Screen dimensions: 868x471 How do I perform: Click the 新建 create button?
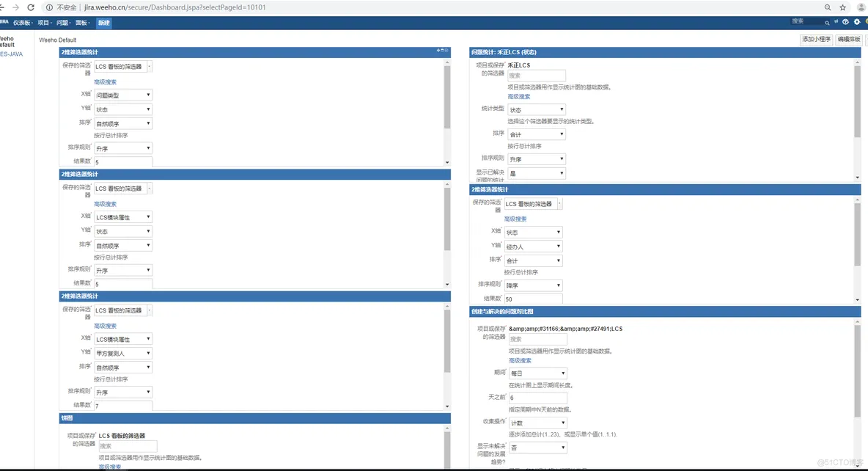point(103,23)
